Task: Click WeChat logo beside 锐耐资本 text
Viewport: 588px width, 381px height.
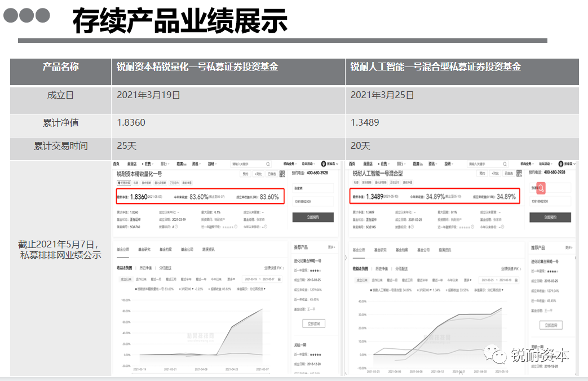Action: [x=495, y=353]
